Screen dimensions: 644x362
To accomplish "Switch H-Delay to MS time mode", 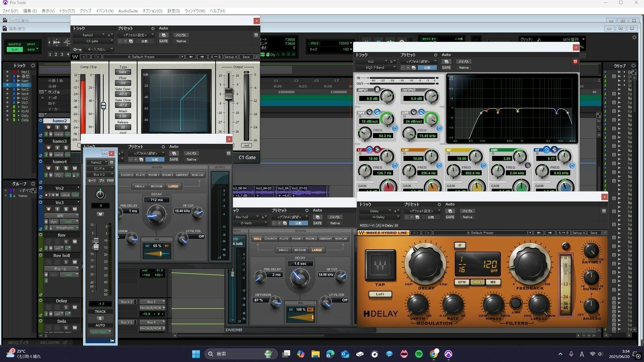I will pos(492,282).
